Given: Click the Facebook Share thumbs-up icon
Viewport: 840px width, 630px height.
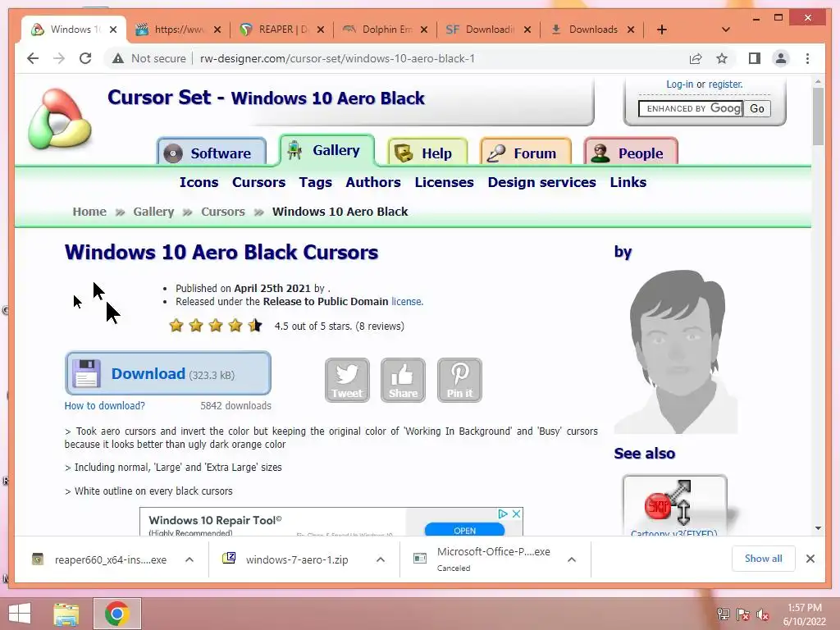Looking at the screenshot, I should click(x=403, y=380).
